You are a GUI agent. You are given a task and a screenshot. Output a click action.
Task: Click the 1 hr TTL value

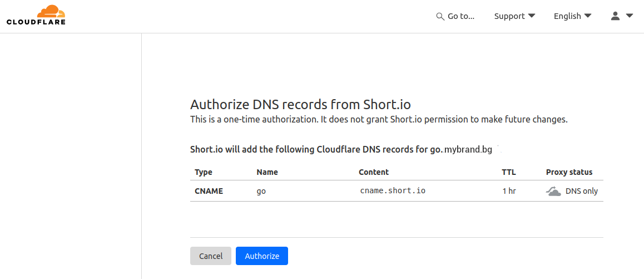tap(509, 191)
